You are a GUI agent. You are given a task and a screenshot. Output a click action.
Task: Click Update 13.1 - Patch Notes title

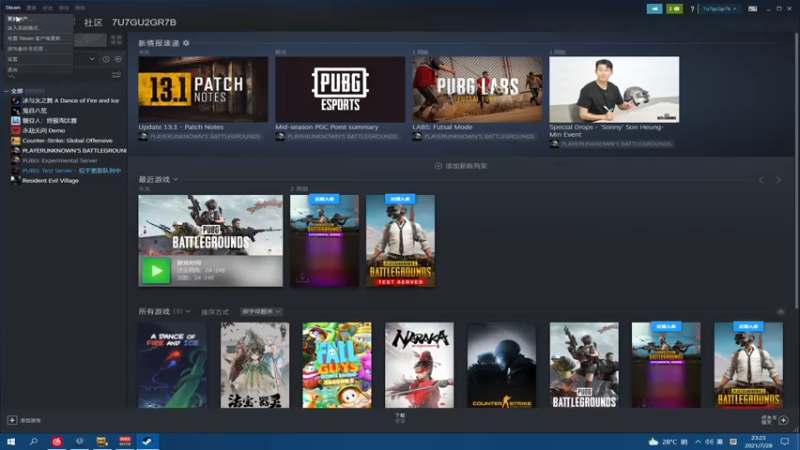pos(181,127)
